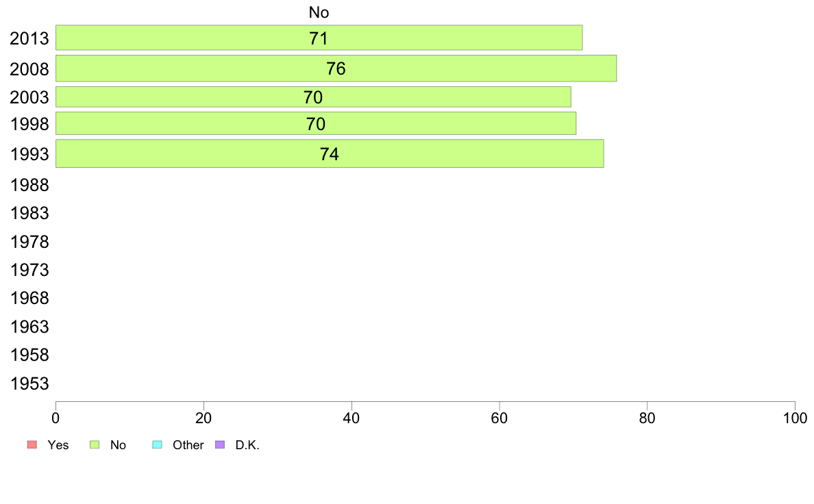
Task: Click the red Yes legend swatch
Action: point(32,444)
